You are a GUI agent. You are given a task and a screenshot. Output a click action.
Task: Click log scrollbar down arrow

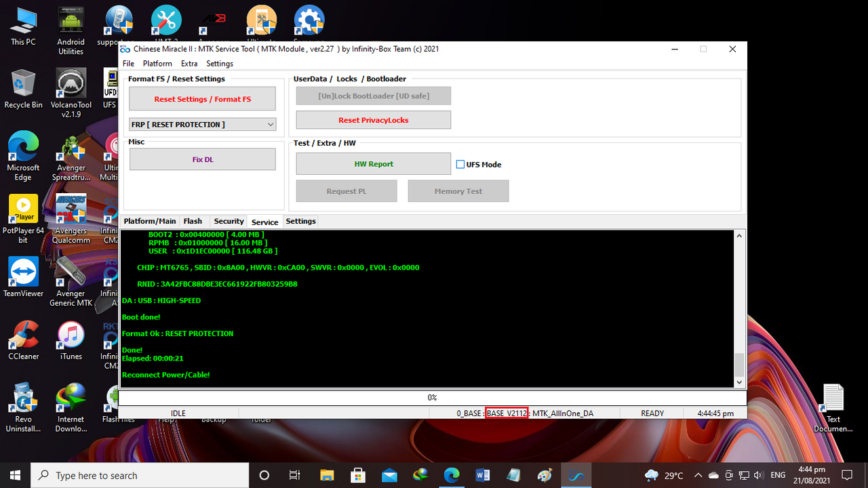point(739,382)
